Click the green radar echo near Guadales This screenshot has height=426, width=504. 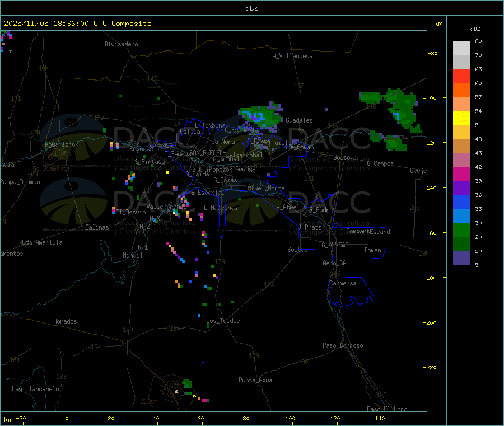point(261,116)
